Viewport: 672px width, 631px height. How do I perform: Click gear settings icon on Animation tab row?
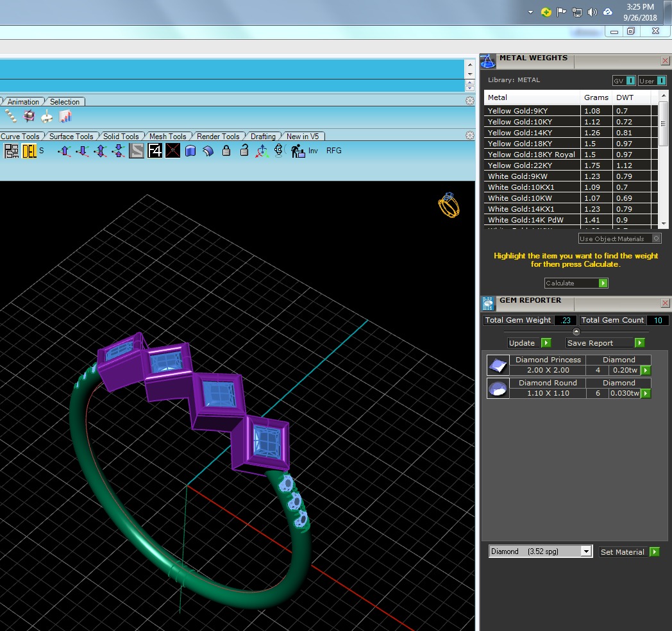(x=470, y=101)
